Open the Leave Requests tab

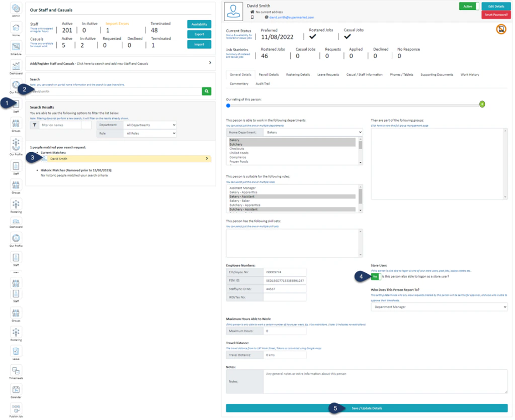tap(328, 75)
